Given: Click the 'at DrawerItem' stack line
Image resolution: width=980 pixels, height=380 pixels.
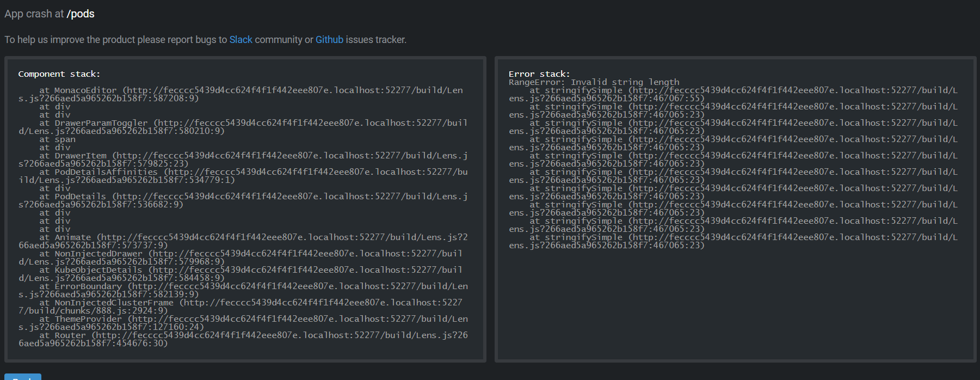Looking at the screenshot, I should [x=243, y=160].
